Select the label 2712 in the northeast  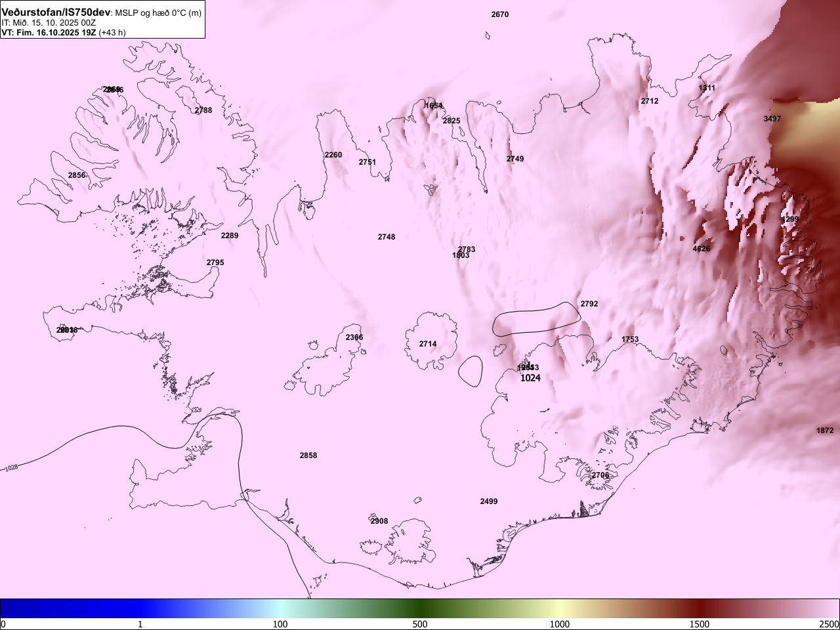[650, 101]
